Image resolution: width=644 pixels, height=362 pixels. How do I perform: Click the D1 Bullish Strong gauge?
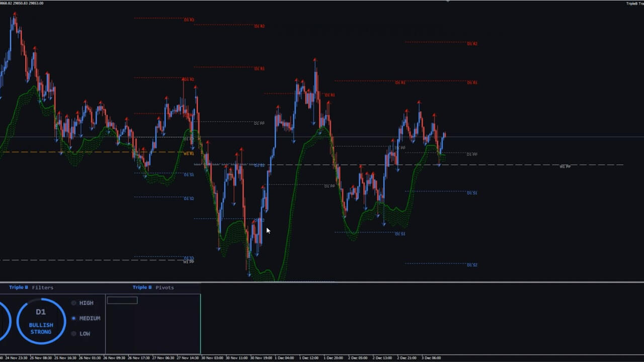coord(41,321)
